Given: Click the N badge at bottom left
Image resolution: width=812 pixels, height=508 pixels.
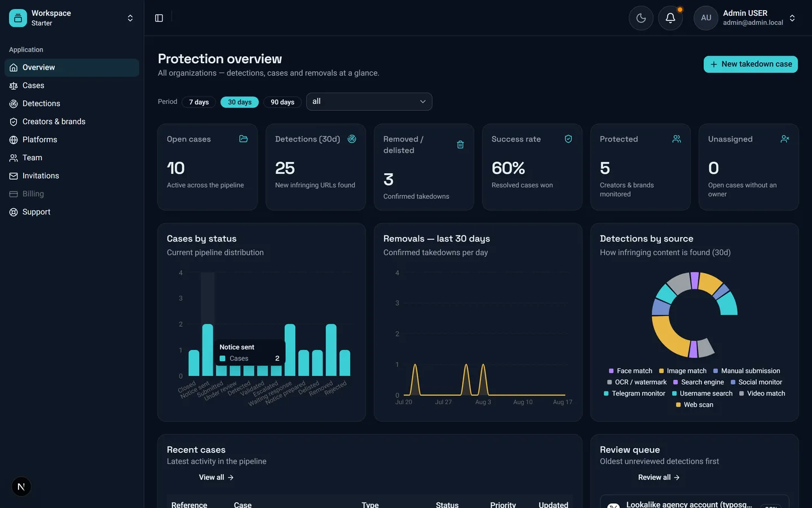Looking at the screenshot, I should point(21,487).
